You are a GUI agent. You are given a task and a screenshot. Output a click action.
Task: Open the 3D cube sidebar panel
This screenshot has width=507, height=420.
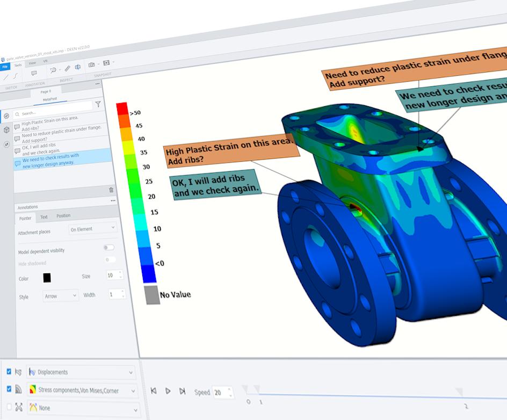[x=6, y=130]
